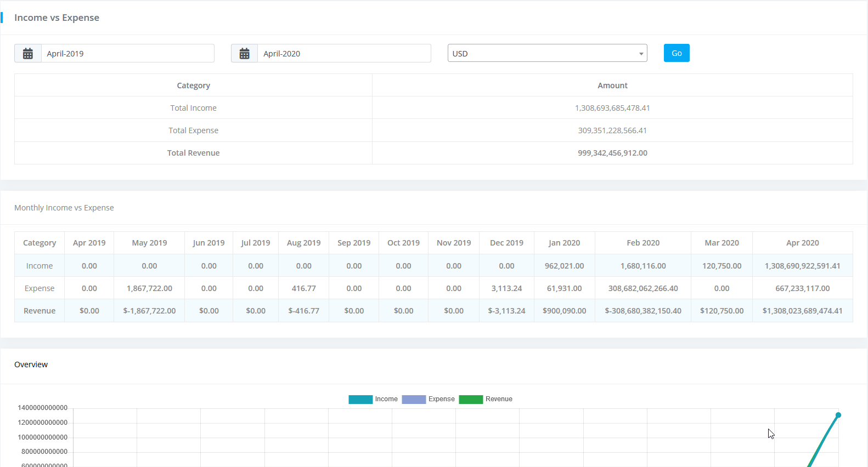Click the teal Income legend swatch

[x=360, y=400]
